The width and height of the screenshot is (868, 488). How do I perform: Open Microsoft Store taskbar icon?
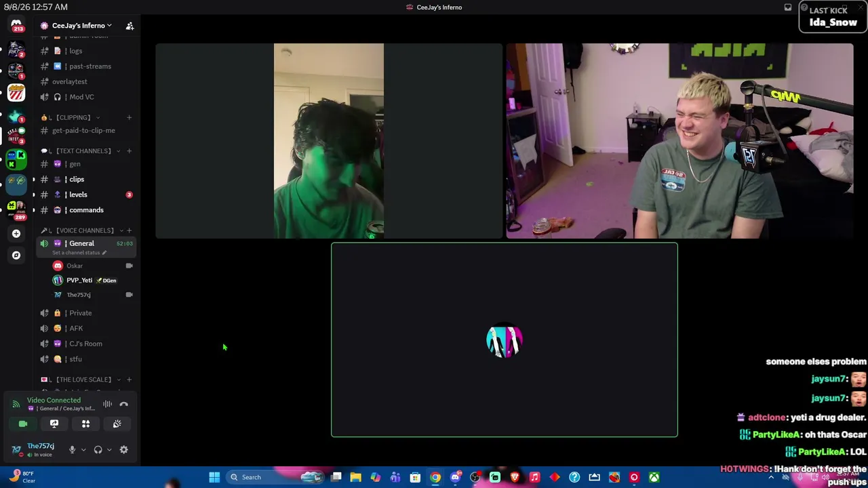pos(415,477)
